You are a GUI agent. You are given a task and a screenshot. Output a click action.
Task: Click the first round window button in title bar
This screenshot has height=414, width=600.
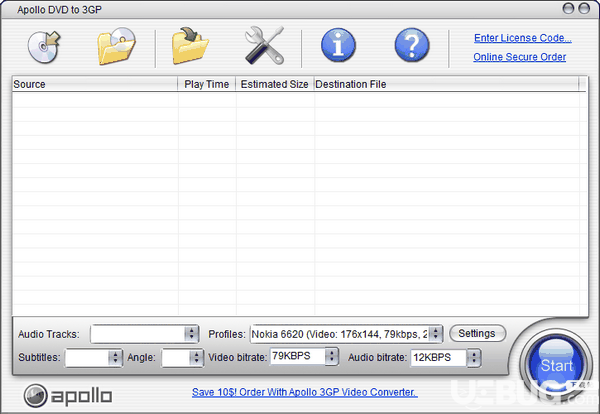tap(568, 8)
